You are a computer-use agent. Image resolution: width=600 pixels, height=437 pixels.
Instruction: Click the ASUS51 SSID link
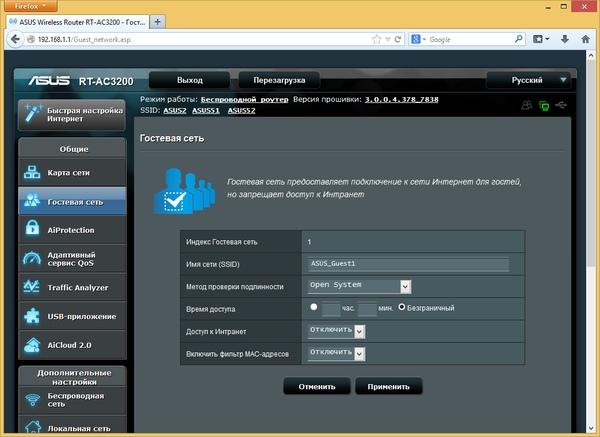[x=206, y=111]
